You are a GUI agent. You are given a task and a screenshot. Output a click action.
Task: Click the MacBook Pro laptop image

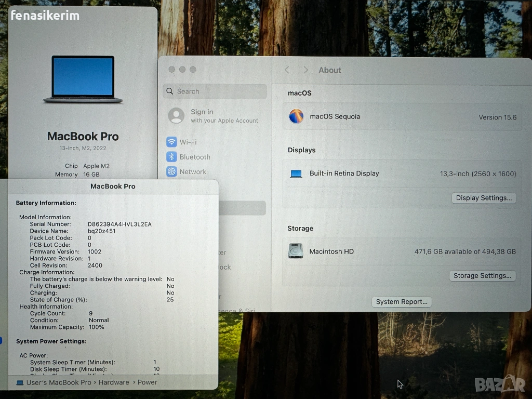click(x=83, y=79)
